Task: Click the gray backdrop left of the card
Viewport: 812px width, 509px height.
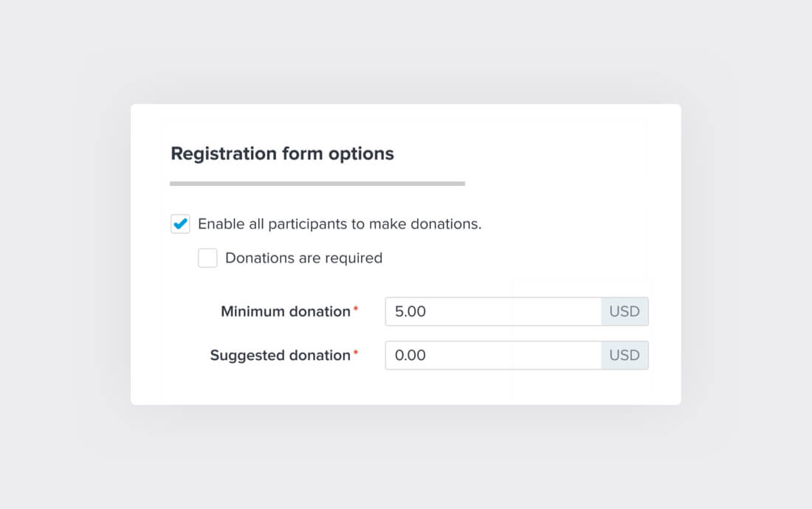Action: point(65,254)
